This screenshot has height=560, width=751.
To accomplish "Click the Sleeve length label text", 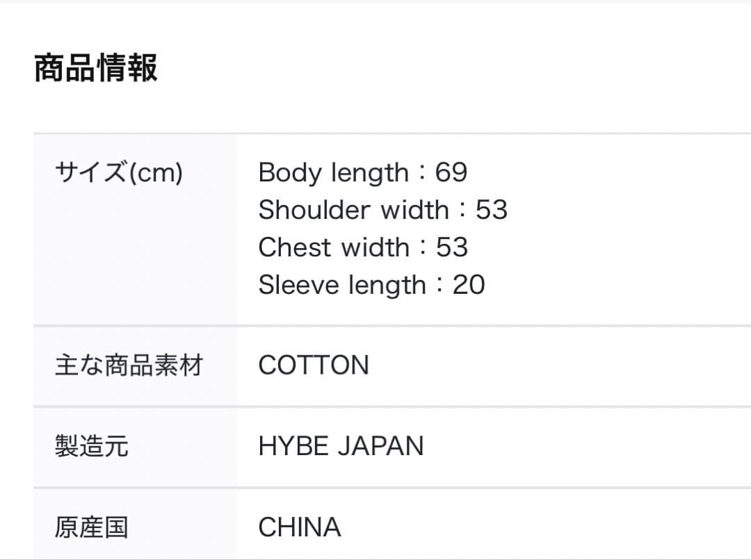I will (x=342, y=285).
